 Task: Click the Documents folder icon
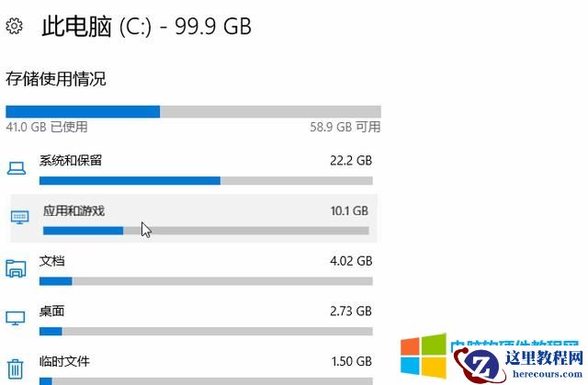pos(16,268)
